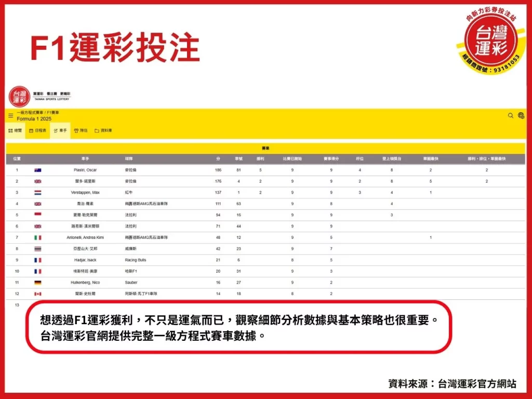Click the Australian flag for Piastri
Viewport: 532px width, 399px height.
coord(37,170)
